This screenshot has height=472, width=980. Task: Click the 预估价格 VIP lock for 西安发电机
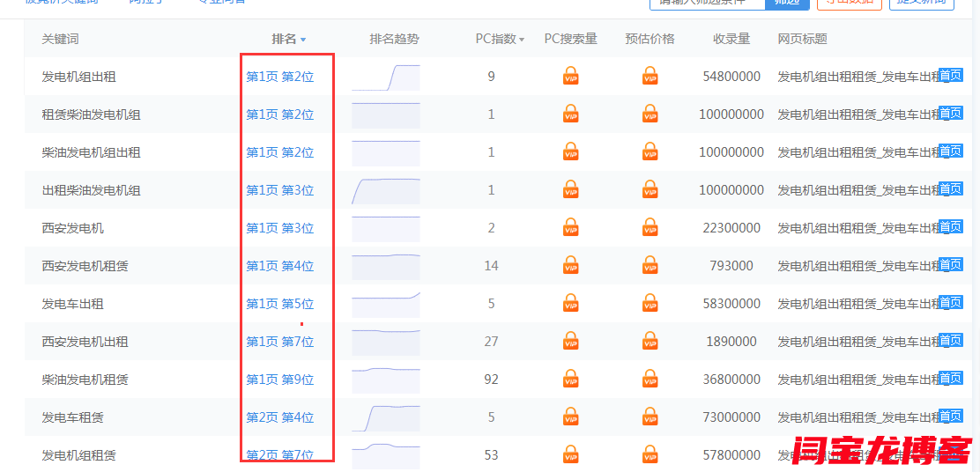pyautogui.click(x=650, y=228)
